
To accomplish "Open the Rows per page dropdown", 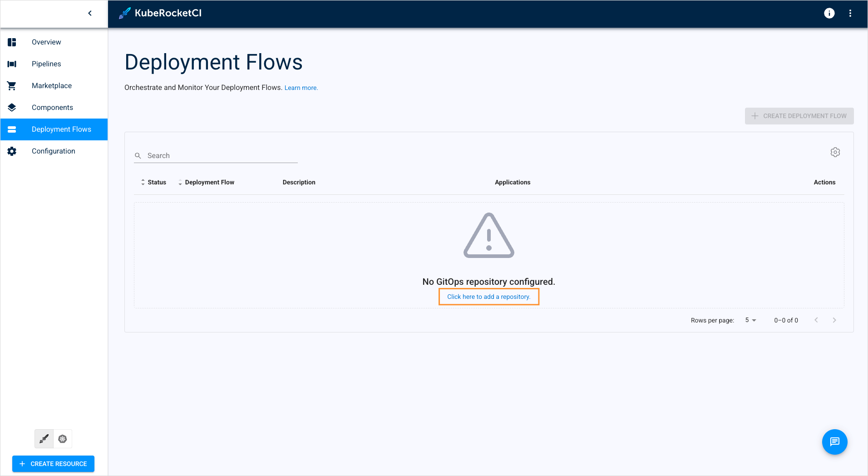I will point(750,320).
